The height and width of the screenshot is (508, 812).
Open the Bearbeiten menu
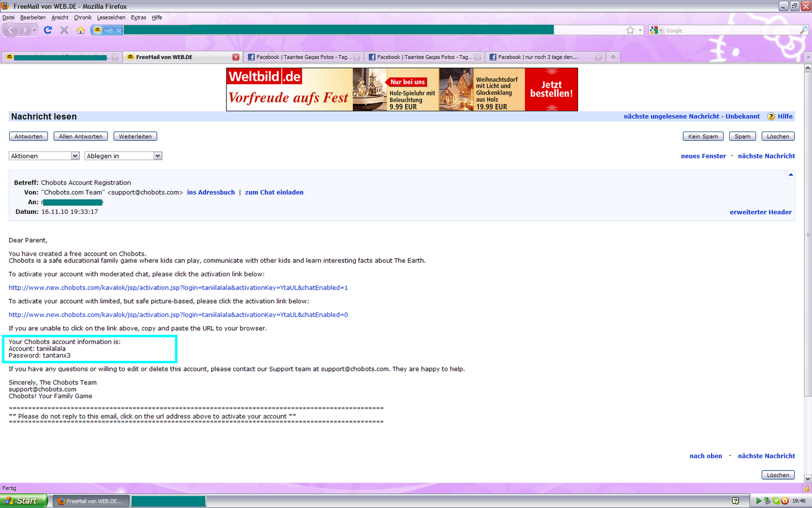coord(33,17)
